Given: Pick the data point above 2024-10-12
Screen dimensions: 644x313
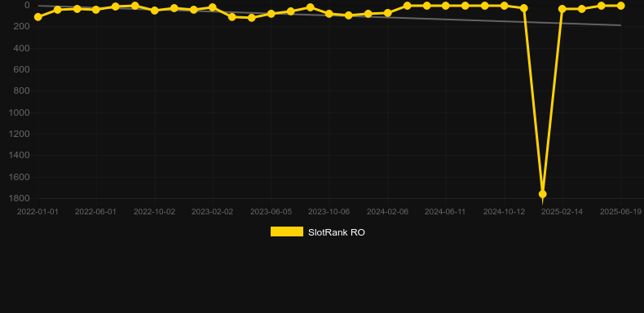Looking at the screenshot, I should (x=505, y=6).
